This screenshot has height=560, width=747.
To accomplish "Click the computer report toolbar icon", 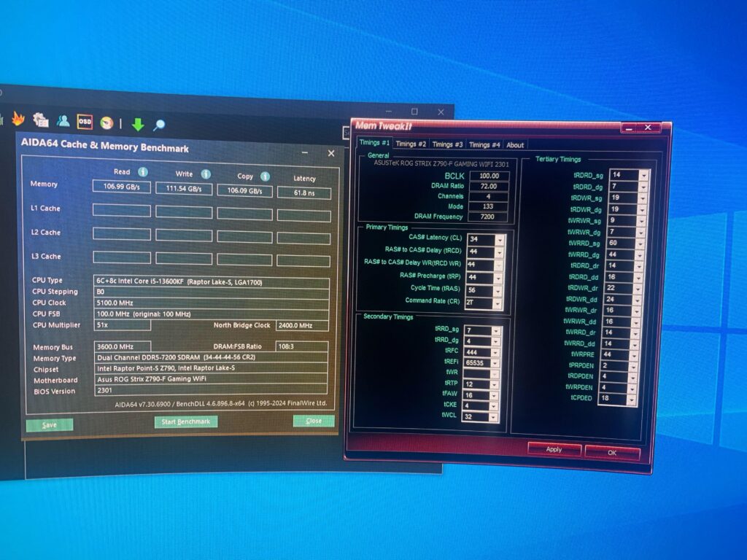I will [41, 120].
